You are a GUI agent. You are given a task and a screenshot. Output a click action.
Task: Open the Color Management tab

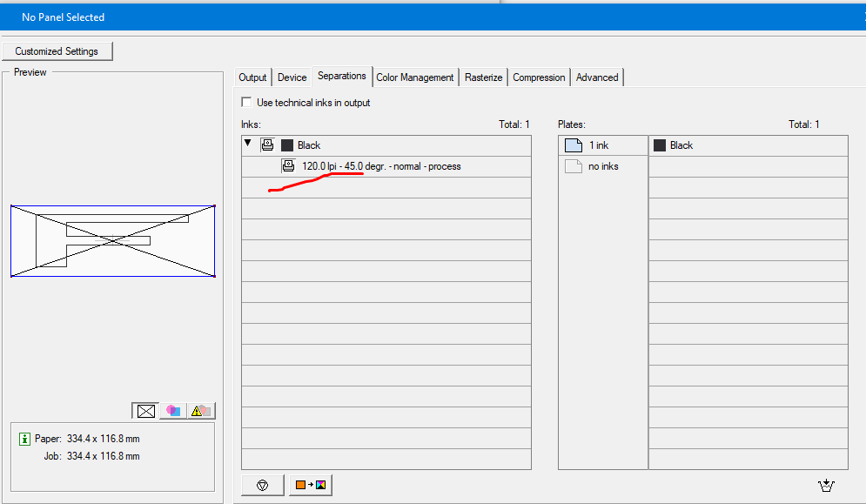tap(415, 77)
